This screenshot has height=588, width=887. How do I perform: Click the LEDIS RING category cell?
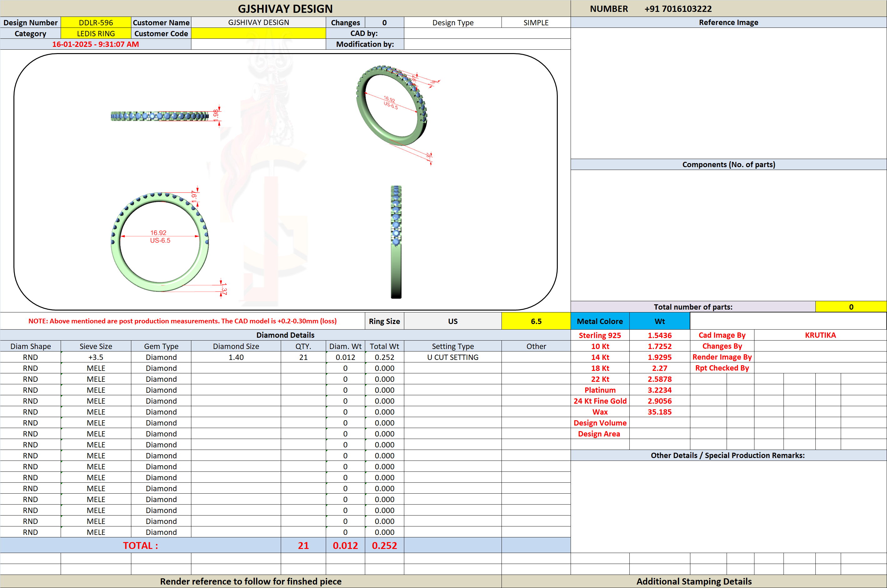pos(96,33)
